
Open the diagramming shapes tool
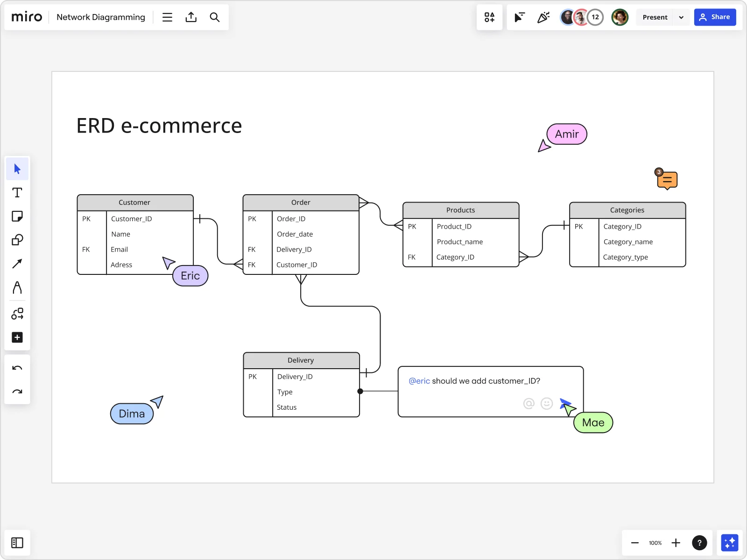(x=17, y=314)
